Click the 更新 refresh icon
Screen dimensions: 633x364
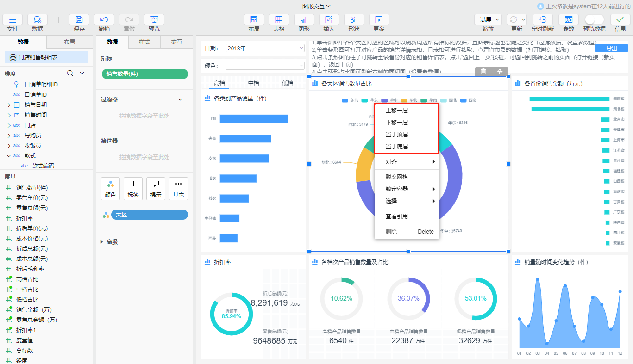pos(513,19)
